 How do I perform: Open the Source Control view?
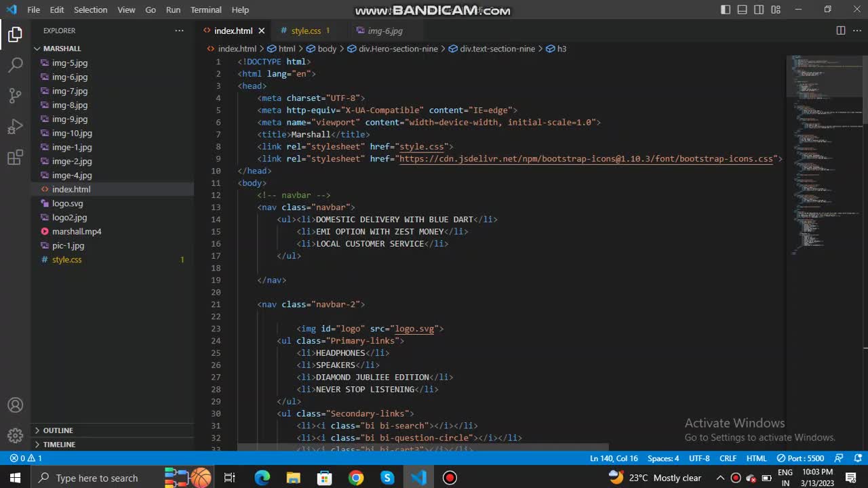pos(15,96)
